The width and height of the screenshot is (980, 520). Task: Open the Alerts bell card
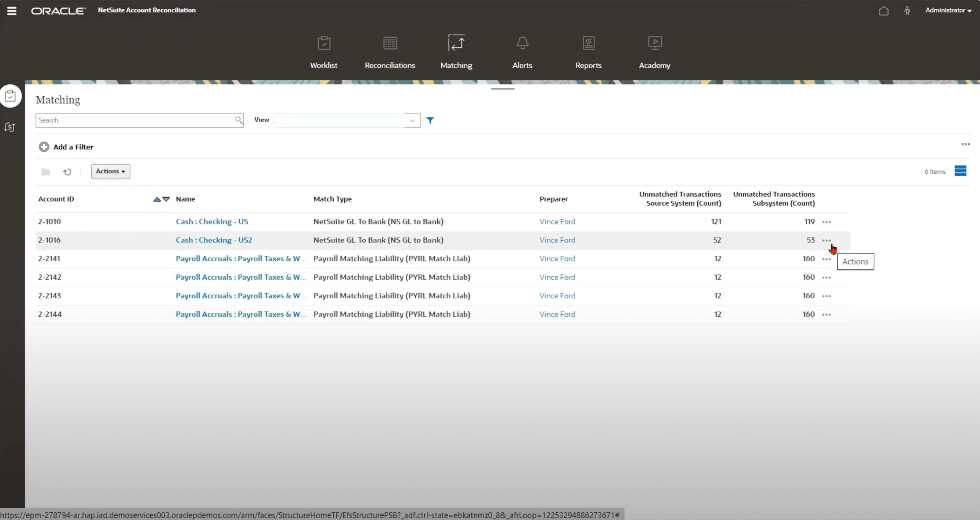tap(522, 52)
